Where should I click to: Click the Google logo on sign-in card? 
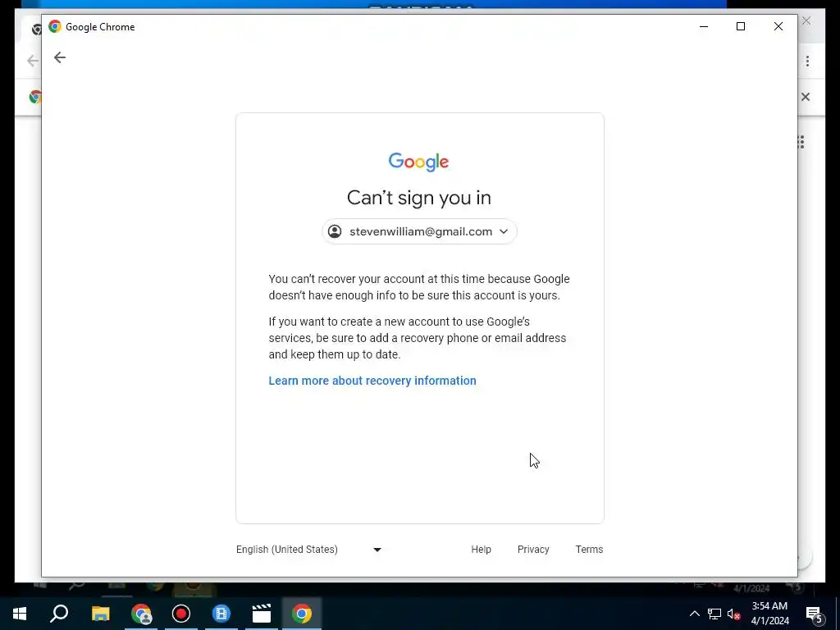coord(419,162)
